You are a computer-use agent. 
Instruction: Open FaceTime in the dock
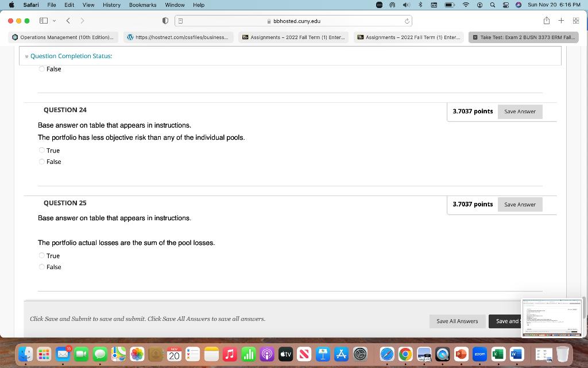[82, 354]
